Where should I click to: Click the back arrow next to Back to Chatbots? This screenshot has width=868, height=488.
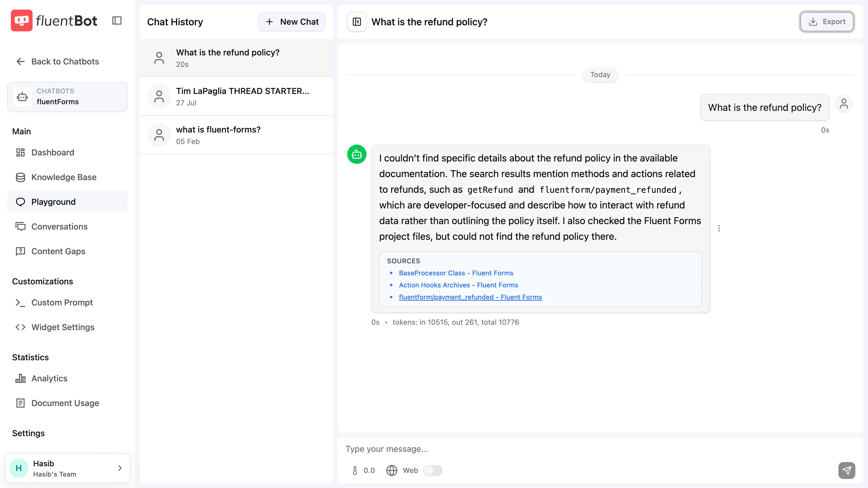pyautogui.click(x=20, y=61)
